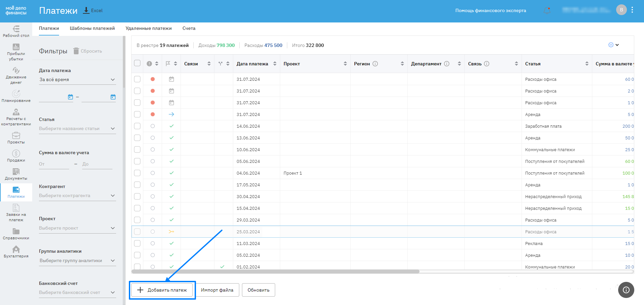This screenshot has width=644, height=305.
Task: Go to Движение денег section
Action: 16,75
